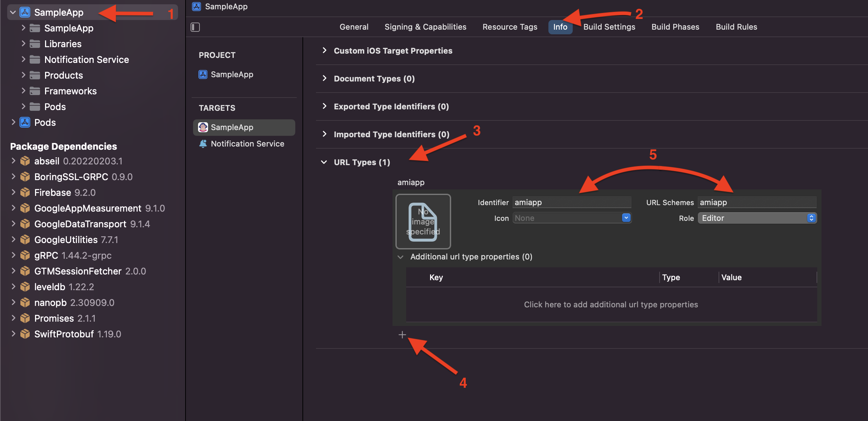Expand the top-level Pods project chevron

13,122
